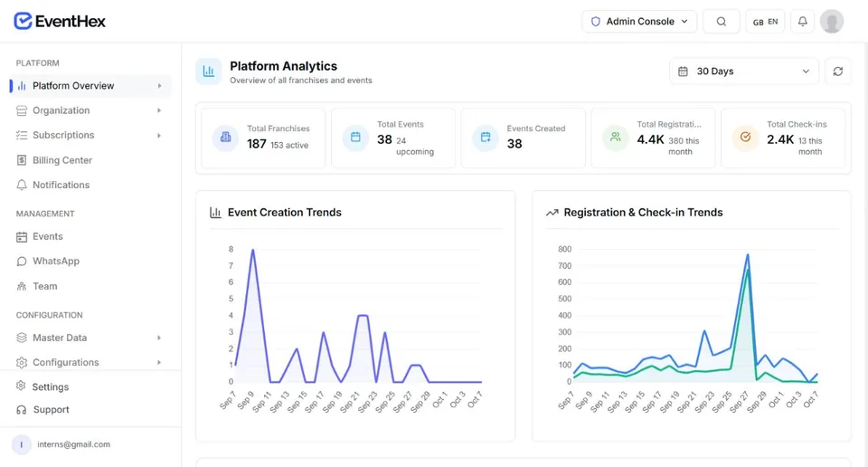Viewport: 868px width, 467px height.
Task: Click the Platform Overview bar chart icon
Action: point(22,86)
